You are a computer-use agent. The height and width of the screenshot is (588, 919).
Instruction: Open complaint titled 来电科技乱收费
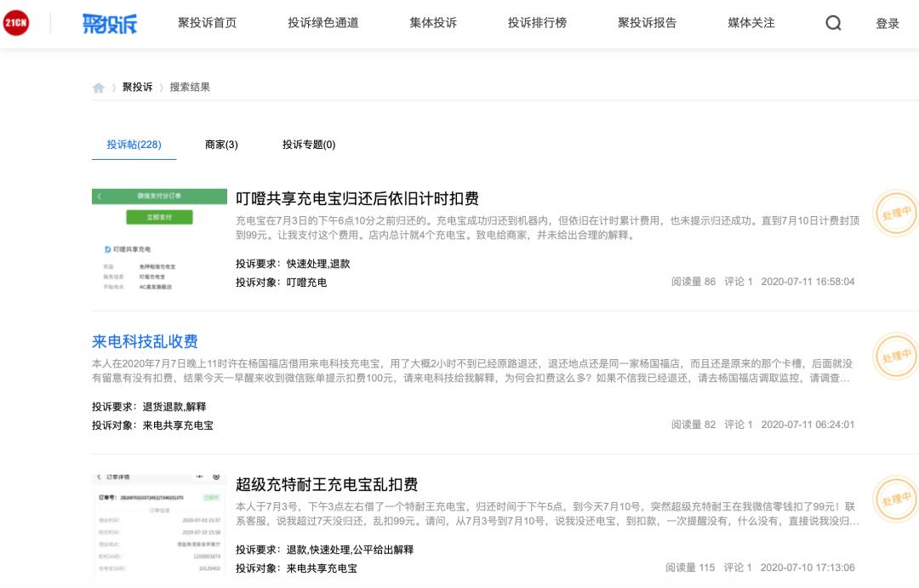point(145,342)
